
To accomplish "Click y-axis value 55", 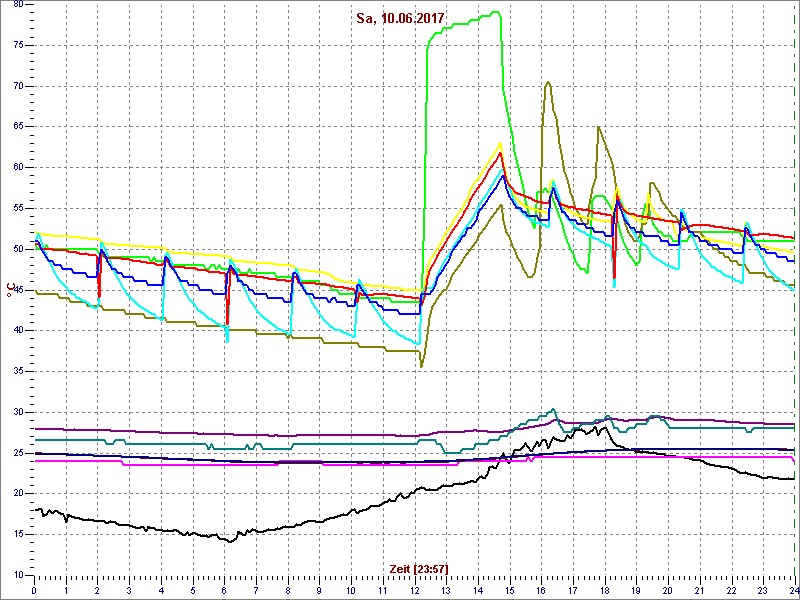I will (x=17, y=208).
